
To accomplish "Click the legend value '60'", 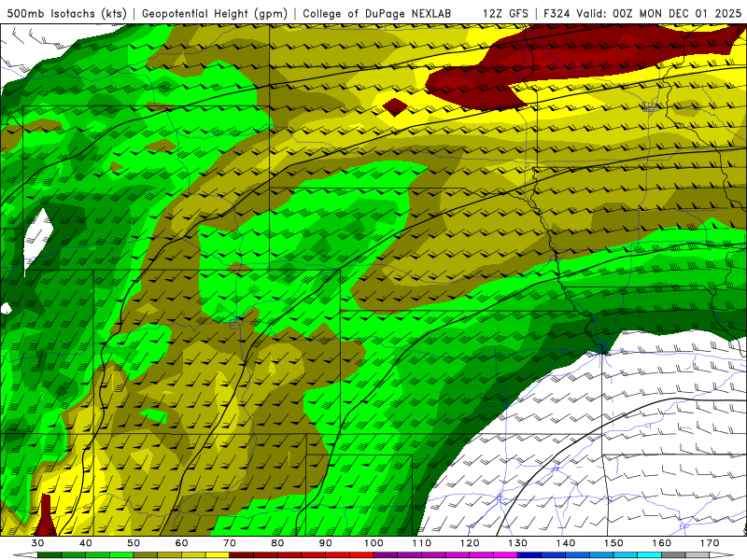I will click(181, 543).
